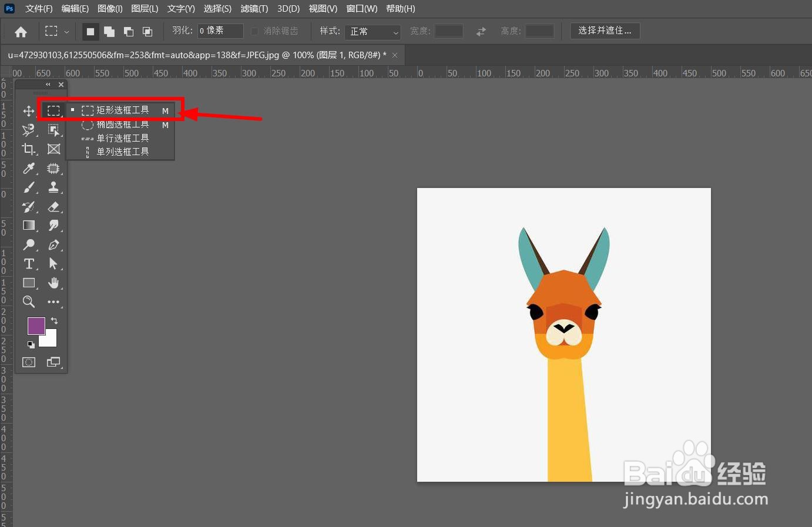The width and height of the screenshot is (812, 527).
Task: Toggle Quick Mask mode
Action: pos(29,362)
